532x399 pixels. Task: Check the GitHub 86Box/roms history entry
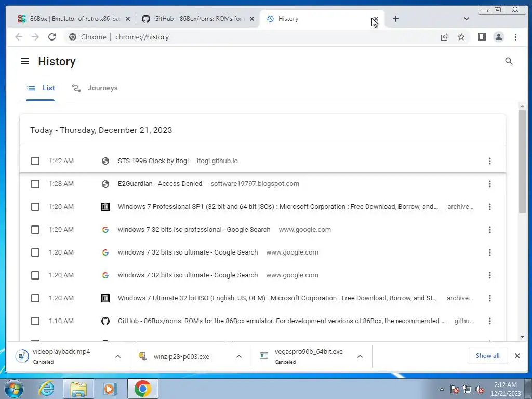pyautogui.click(x=35, y=321)
